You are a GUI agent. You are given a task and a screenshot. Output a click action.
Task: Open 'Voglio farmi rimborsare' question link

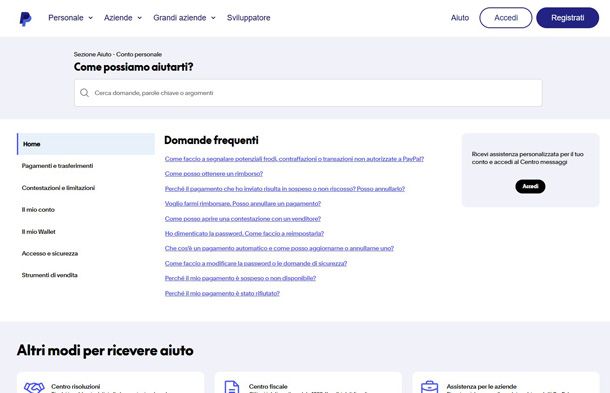243,204
